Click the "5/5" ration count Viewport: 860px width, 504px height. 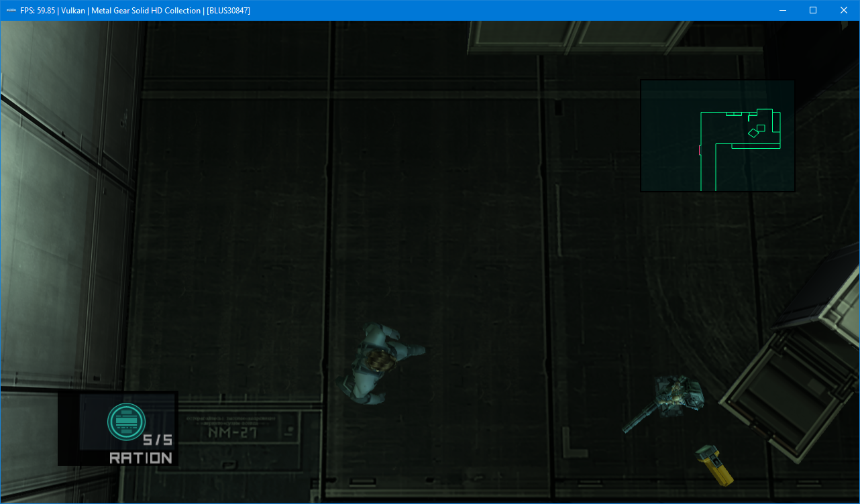(158, 440)
